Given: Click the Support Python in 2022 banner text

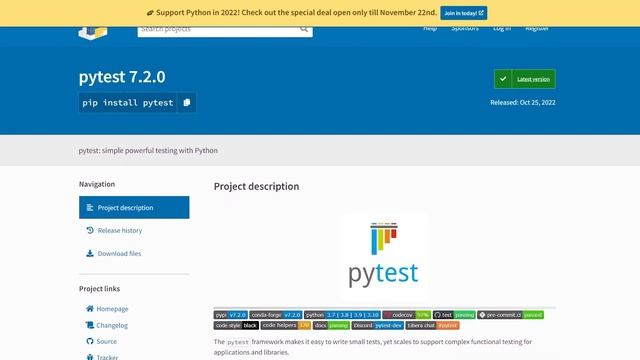Looking at the screenshot, I should click(x=296, y=13).
